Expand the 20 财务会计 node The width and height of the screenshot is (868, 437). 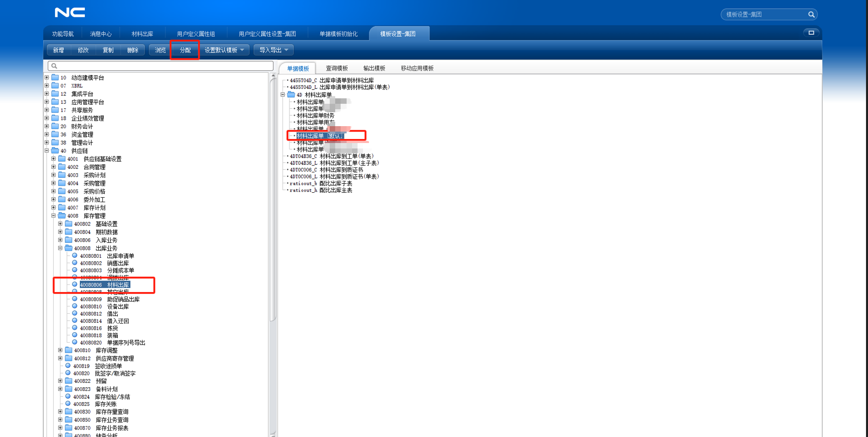(x=47, y=126)
